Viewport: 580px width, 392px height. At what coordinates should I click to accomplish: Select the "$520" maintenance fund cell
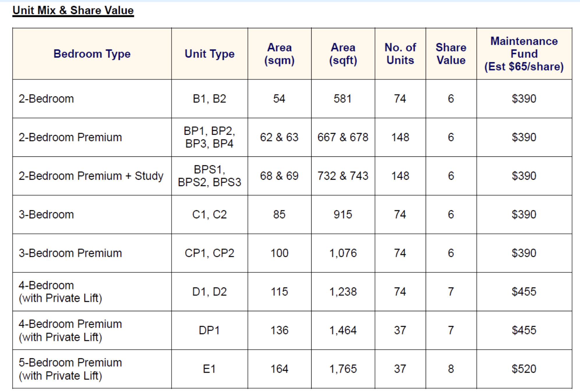coord(524,369)
